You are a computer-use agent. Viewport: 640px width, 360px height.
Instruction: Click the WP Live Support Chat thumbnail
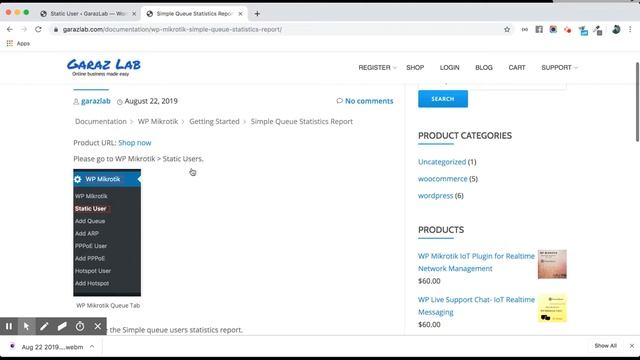[x=552, y=308]
